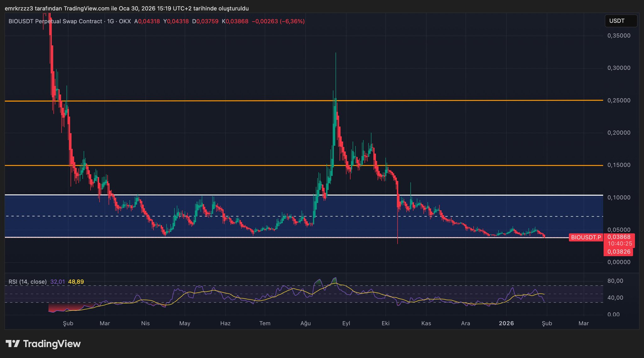The image size is (644, 358).
Task: Click the BIOUSDT.P price line label
Action: 586,237
